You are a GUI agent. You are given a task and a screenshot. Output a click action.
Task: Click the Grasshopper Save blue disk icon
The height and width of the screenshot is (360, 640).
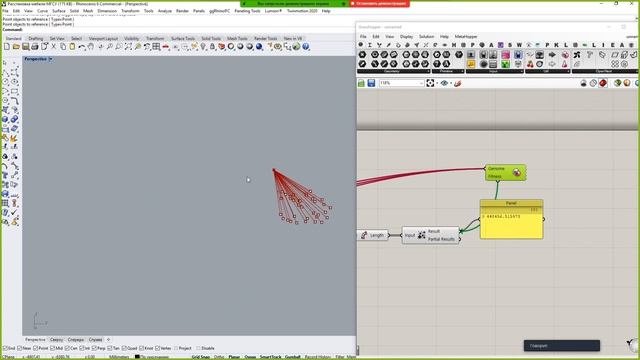click(x=371, y=83)
